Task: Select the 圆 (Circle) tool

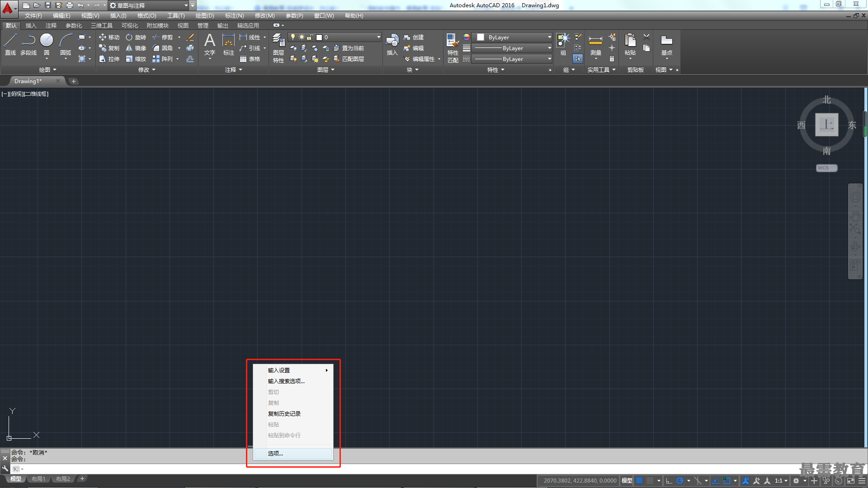Action: click(47, 44)
